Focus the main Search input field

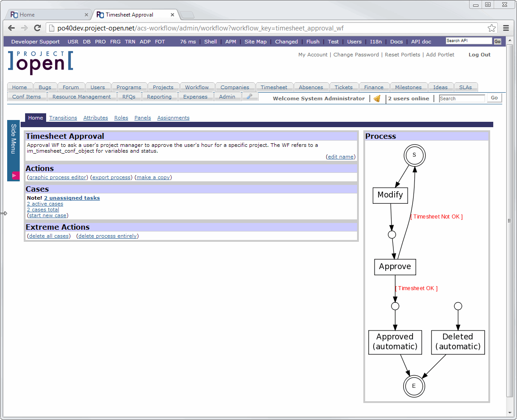[462, 99]
